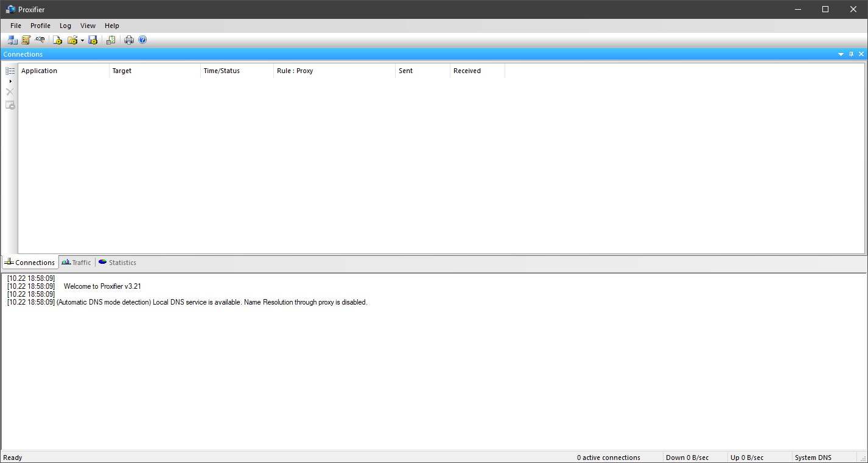Open Connections panel options dropdown arrow
Viewport: 868px width, 463px height.
[x=841, y=54]
